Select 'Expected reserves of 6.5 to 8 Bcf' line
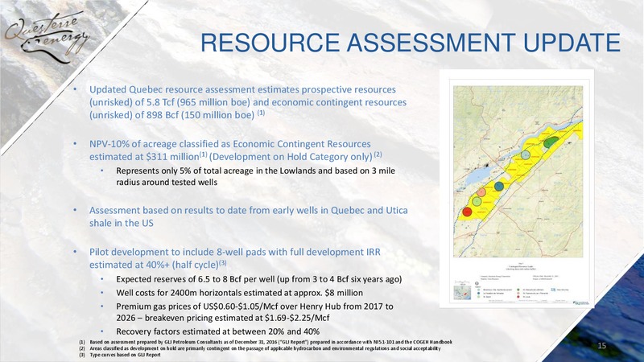 [x=258, y=279]
